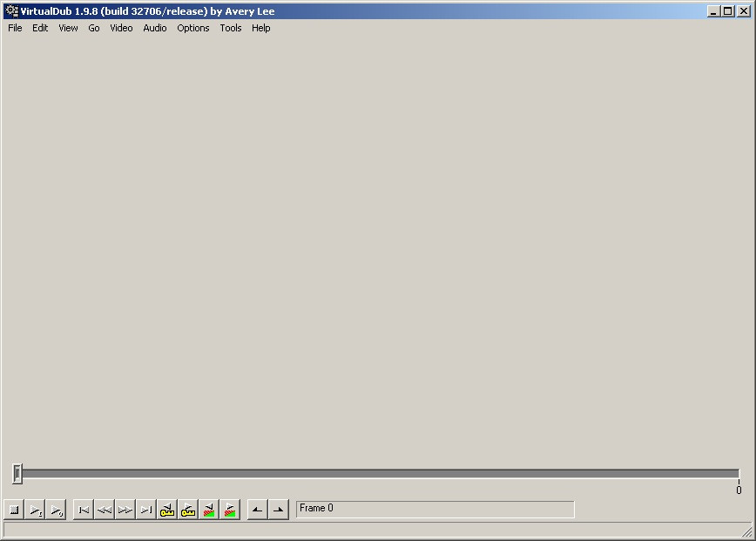Jump to the end of video

point(146,510)
